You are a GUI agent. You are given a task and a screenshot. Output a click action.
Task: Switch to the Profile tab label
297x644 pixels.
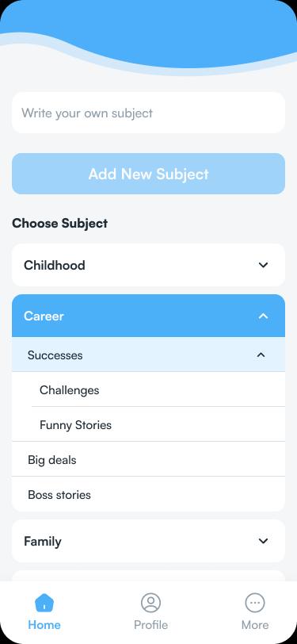150,625
